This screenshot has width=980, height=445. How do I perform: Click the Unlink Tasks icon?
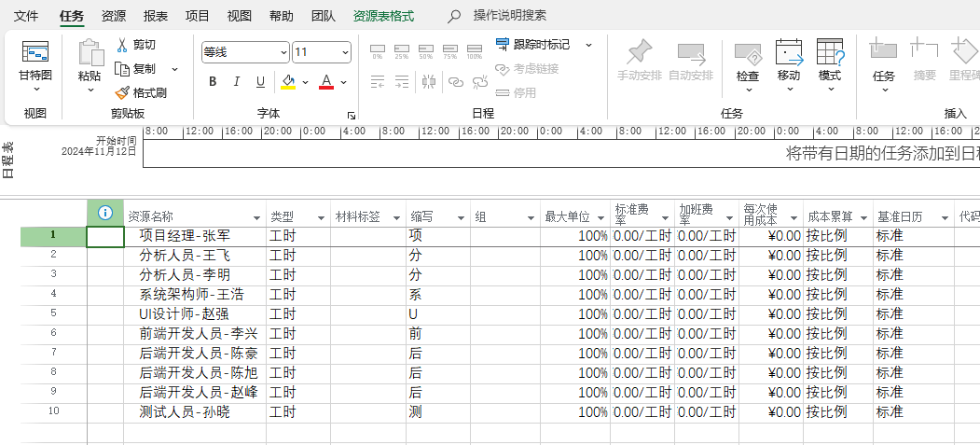(x=480, y=82)
